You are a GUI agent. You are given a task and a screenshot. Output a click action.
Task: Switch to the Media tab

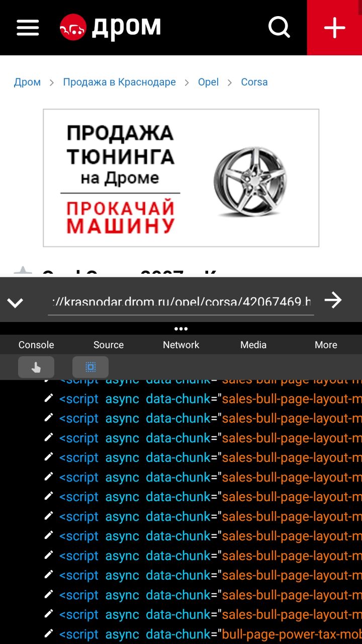[253, 345]
